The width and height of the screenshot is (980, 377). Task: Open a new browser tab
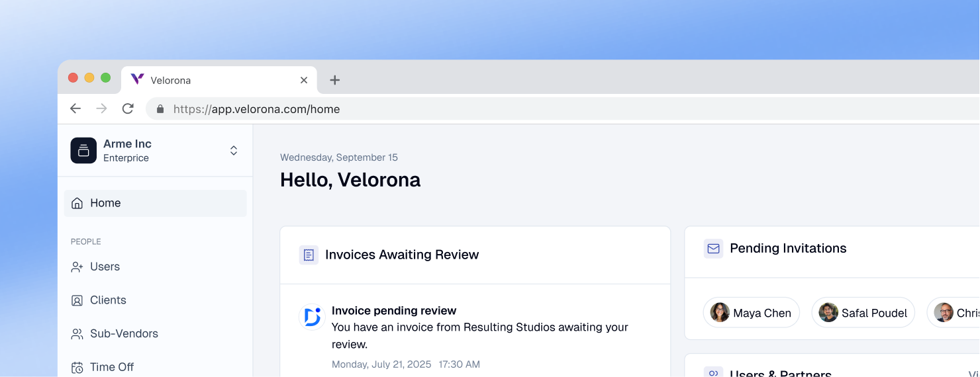pos(335,80)
